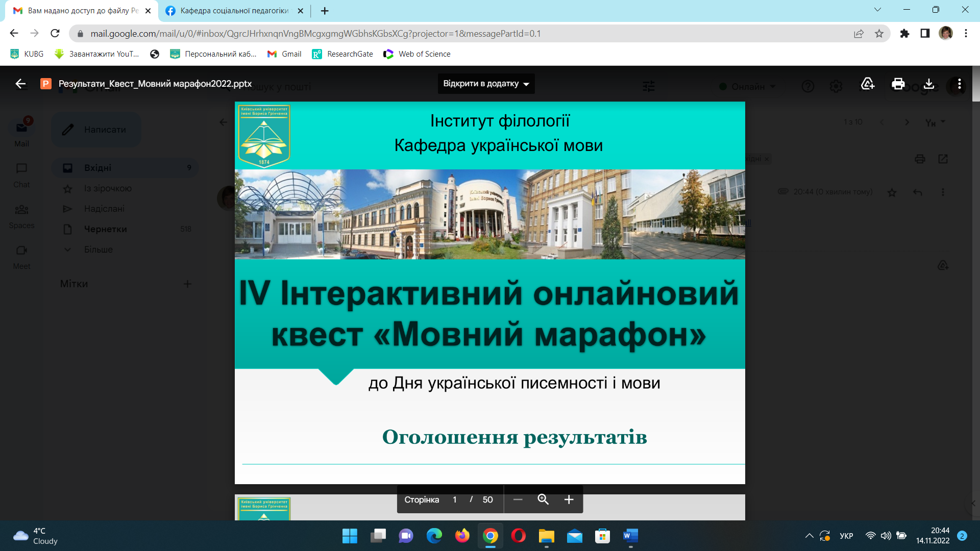This screenshot has height=551, width=980.
Task: Open the Settings gear icon
Action: pyautogui.click(x=836, y=86)
